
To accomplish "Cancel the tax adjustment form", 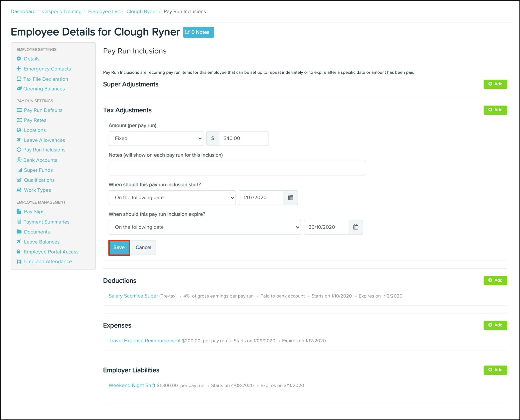I will point(143,248).
